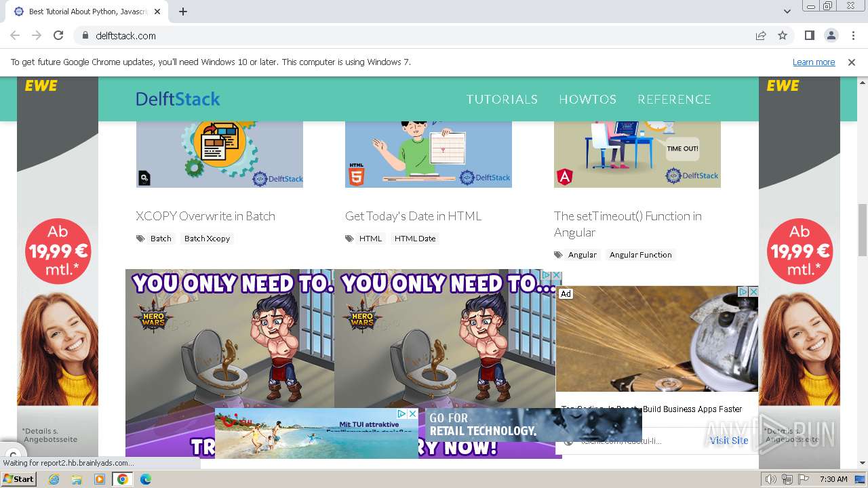The image size is (868, 488).
Task: Click the page vertical scrollbar thumb
Action: [x=863, y=229]
